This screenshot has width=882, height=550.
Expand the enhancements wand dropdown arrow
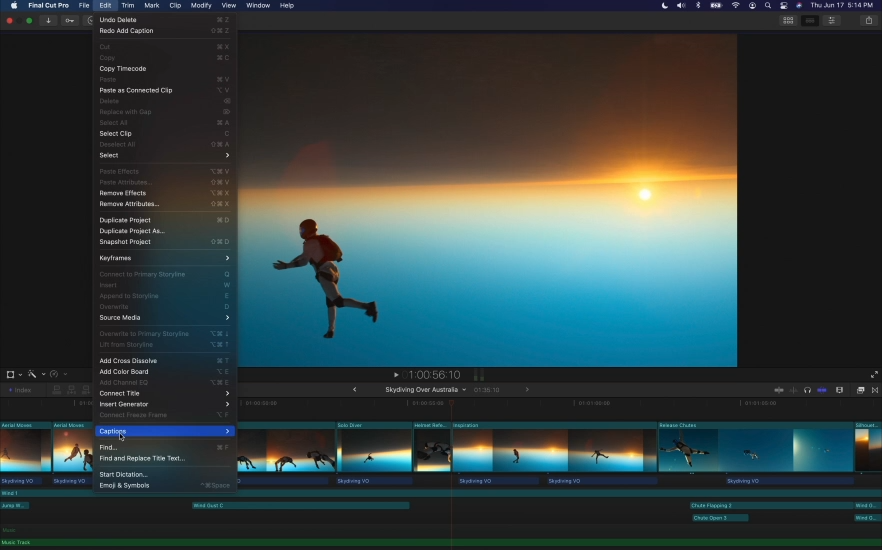pyautogui.click(x=43, y=375)
